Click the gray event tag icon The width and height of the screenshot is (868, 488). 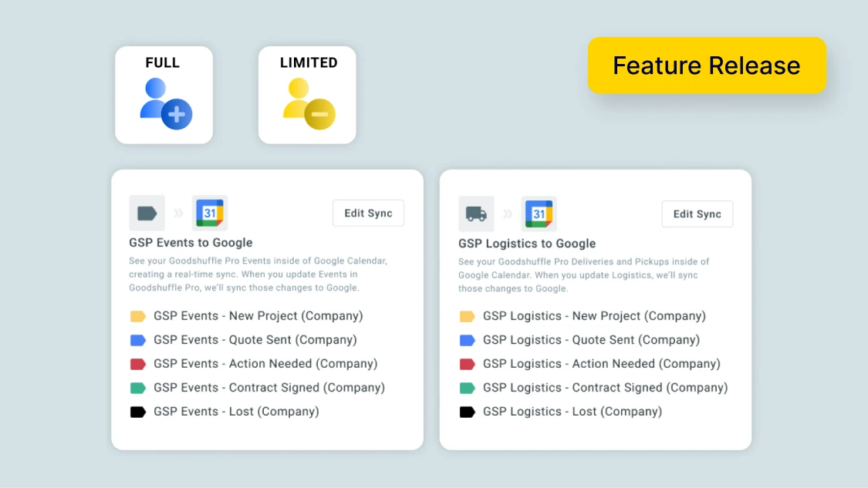pos(147,213)
